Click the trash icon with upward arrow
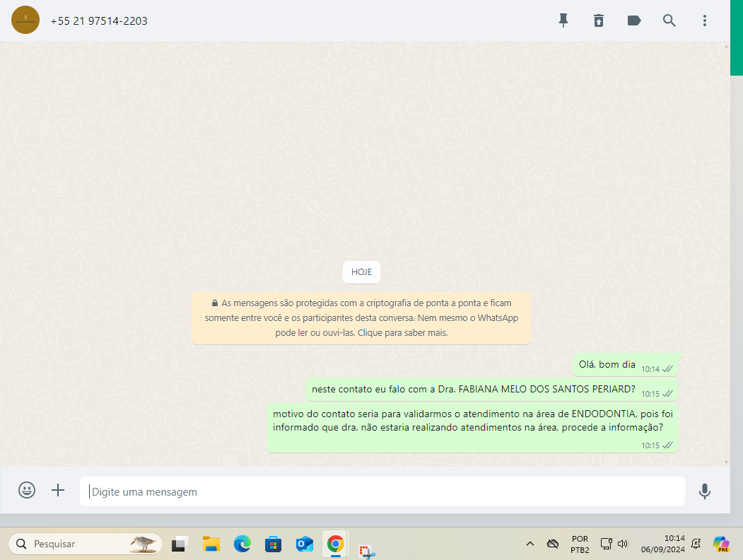 click(x=599, y=21)
